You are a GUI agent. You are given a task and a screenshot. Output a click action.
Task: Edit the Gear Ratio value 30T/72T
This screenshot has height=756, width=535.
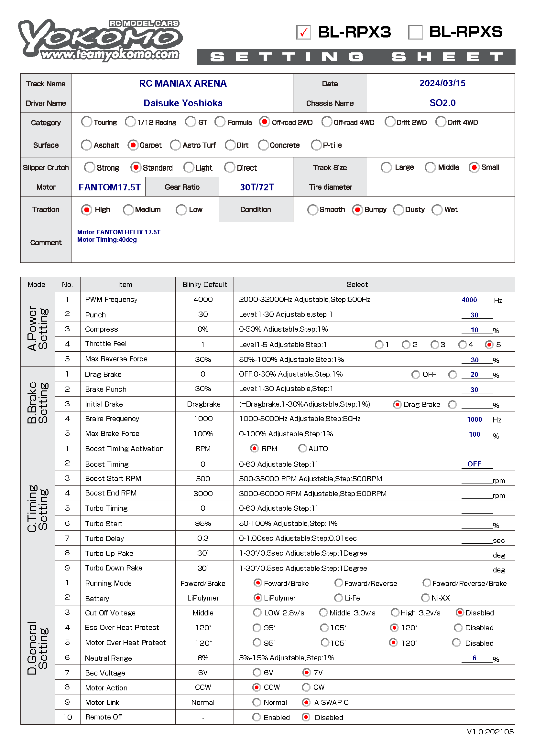pos(256,187)
